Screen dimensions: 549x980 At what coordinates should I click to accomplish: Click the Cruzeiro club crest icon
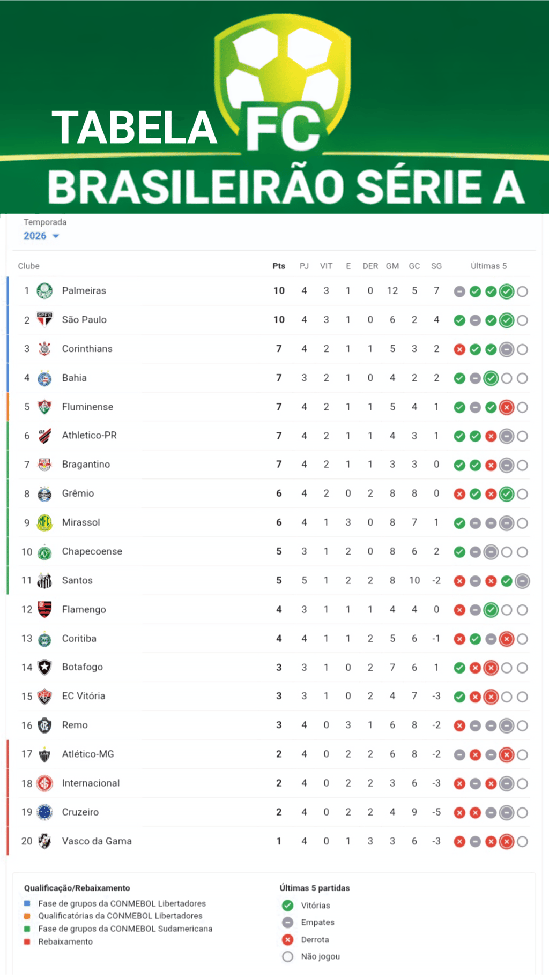point(44,812)
